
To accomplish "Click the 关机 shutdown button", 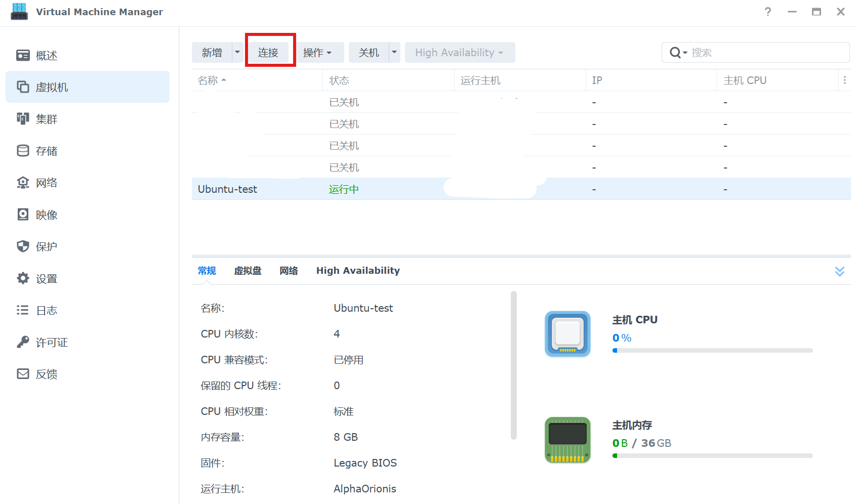I will coord(369,53).
